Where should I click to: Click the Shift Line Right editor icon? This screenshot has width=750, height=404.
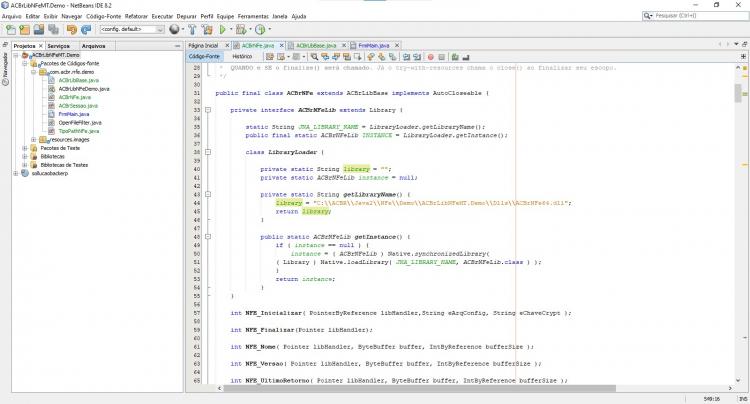(417, 56)
